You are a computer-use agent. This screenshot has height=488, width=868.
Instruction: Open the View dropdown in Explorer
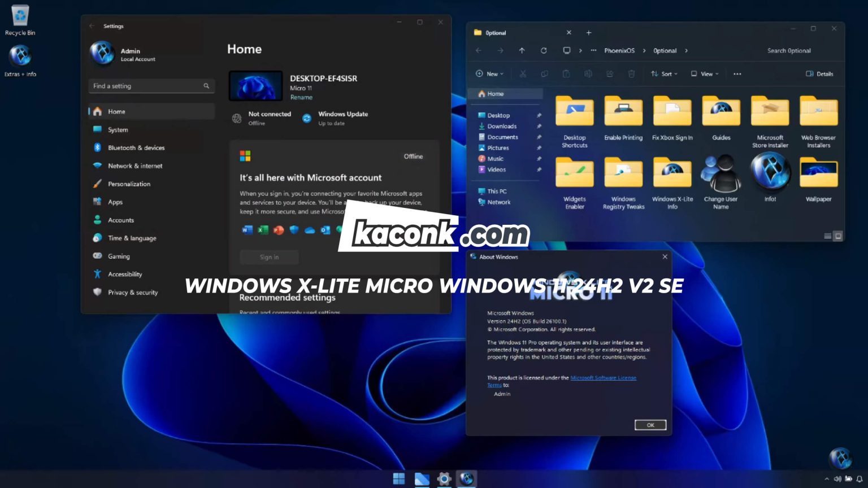click(x=705, y=73)
